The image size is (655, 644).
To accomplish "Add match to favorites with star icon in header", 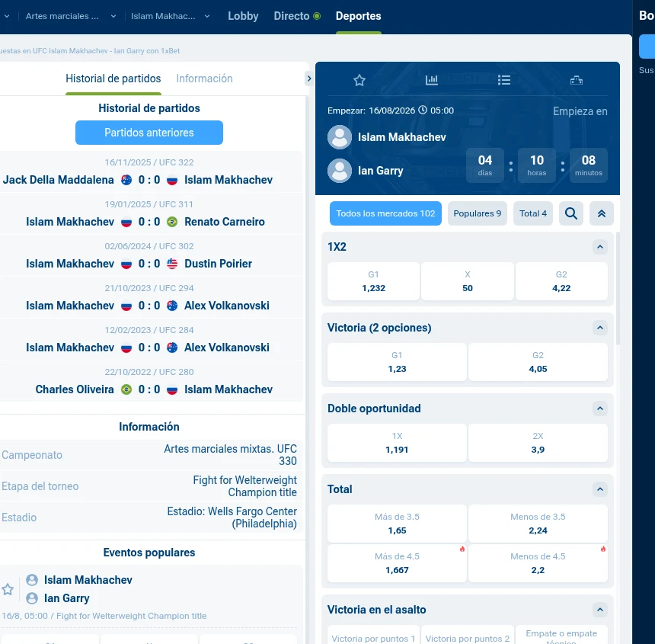I will pyautogui.click(x=359, y=80).
